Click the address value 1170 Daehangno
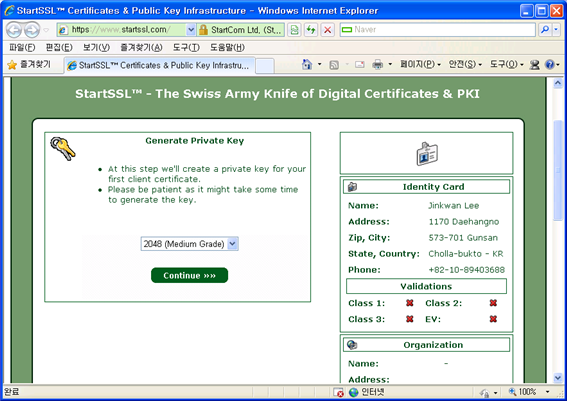 point(464,222)
